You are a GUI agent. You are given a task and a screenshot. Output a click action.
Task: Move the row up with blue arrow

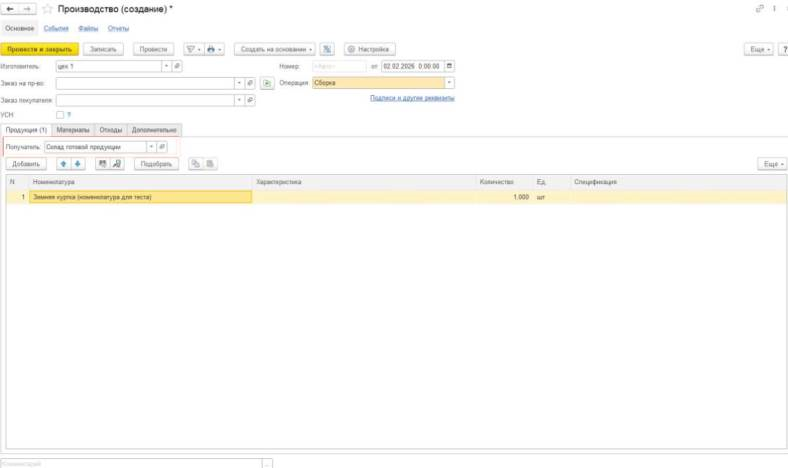[x=63, y=164]
